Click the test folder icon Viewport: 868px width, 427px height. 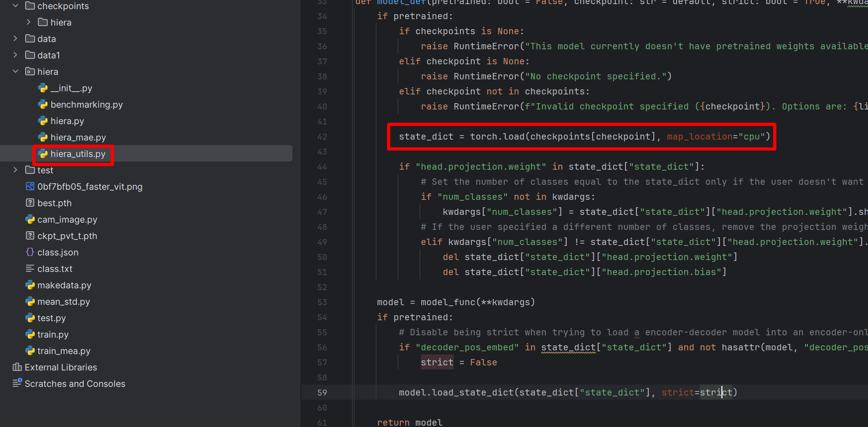30,170
